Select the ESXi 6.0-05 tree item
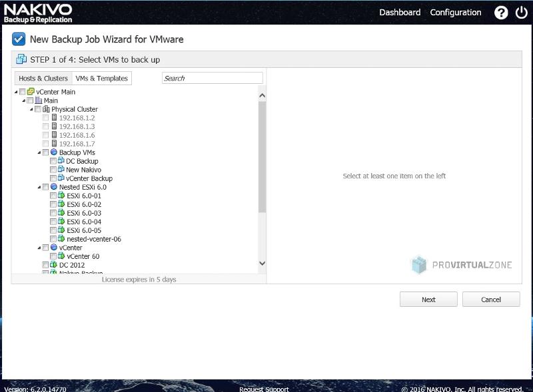 [84, 230]
